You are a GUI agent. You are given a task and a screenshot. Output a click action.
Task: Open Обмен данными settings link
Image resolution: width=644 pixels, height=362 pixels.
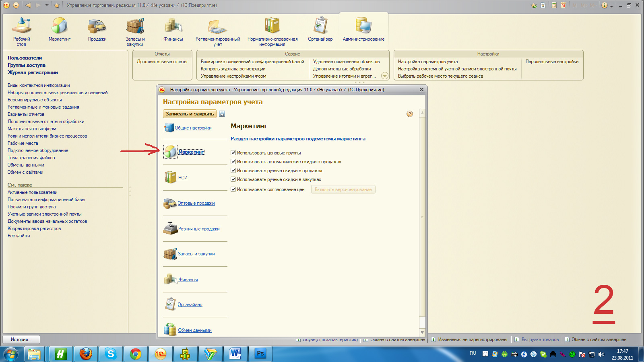coord(195,330)
